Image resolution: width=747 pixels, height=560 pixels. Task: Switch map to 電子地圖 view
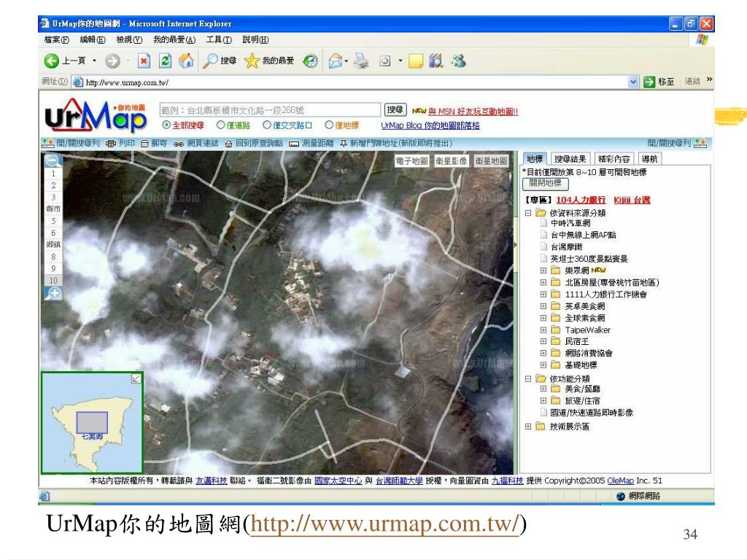412,161
